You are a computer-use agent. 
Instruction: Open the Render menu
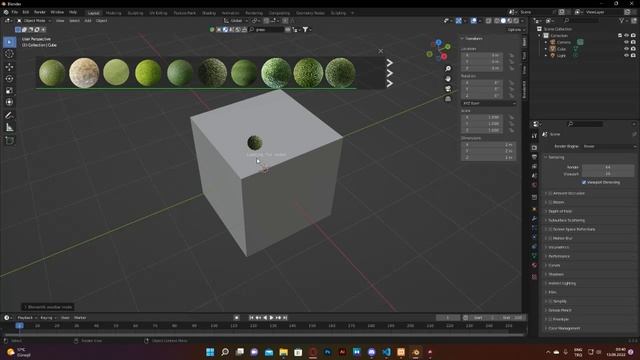click(40, 12)
